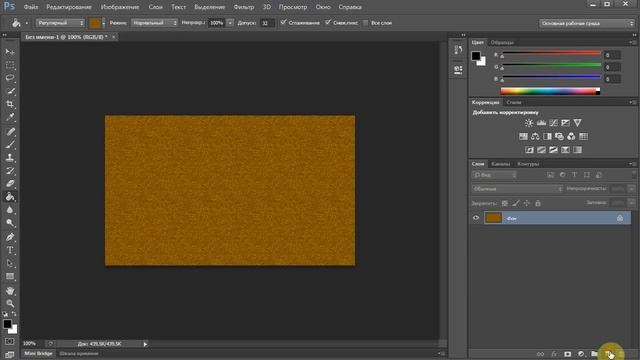
Task: Switch to the Образцы swatches tab
Action: (x=502, y=42)
